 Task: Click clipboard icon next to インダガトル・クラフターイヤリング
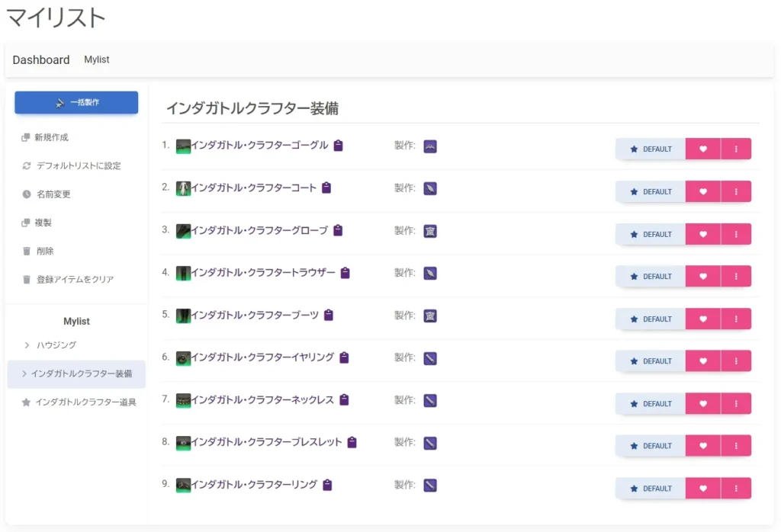(344, 357)
